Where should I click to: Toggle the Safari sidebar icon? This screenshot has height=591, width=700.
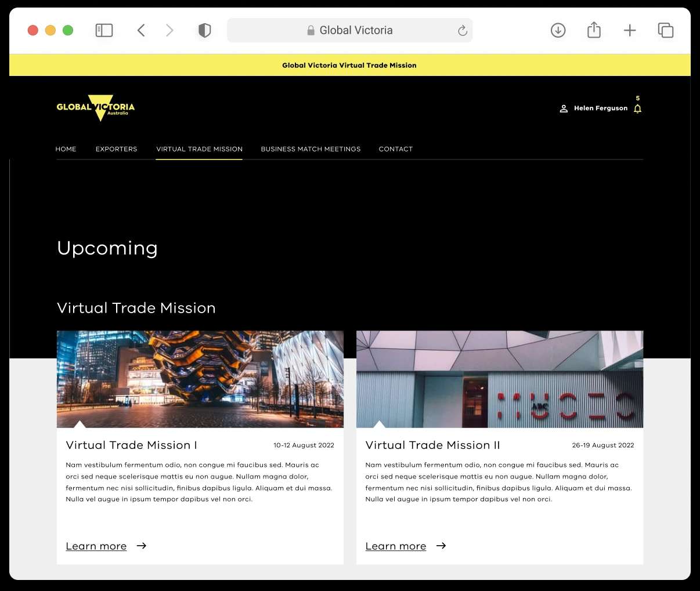click(104, 30)
